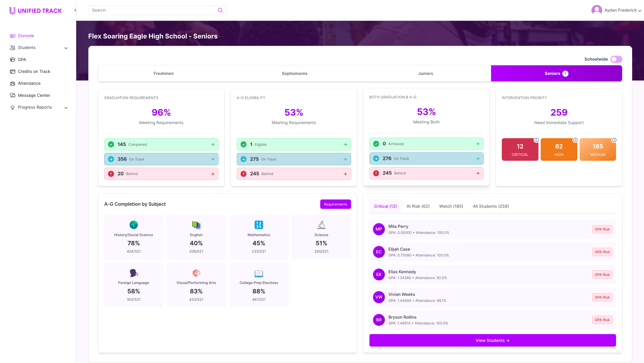Select the At Risk (62) tab

[418, 206]
